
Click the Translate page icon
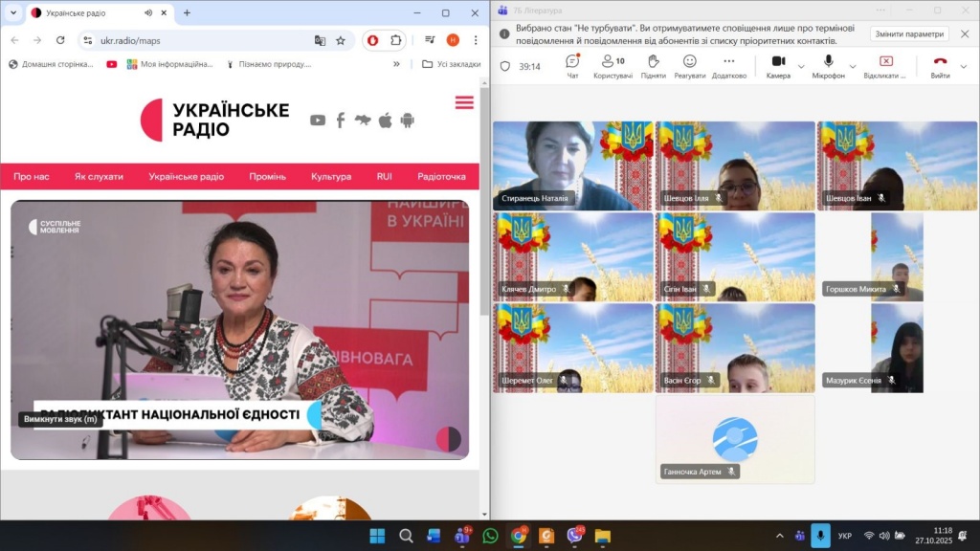pos(320,40)
